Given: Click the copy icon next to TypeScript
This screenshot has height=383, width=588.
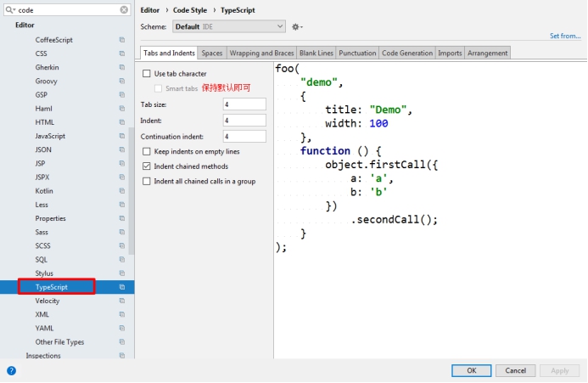Looking at the screenshot, I should tap(122, 287).
